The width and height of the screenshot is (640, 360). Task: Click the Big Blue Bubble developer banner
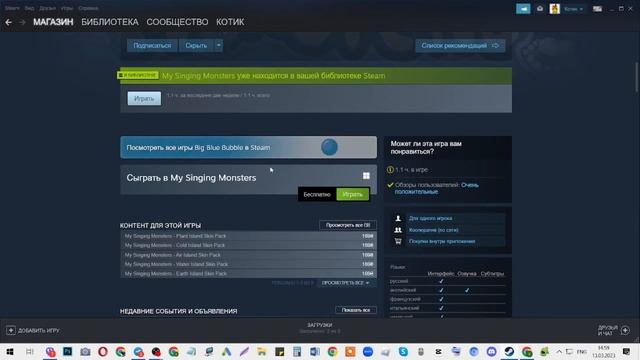point(248,147)
